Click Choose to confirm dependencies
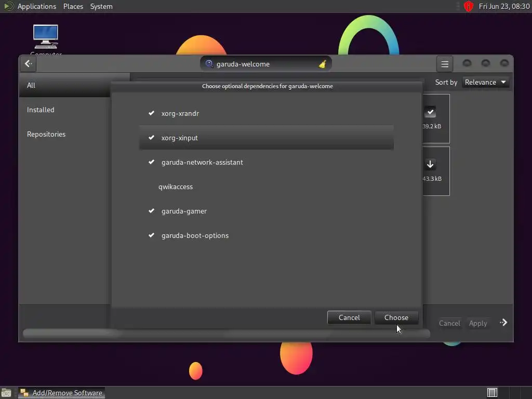Viewport: 532px width, 399px height. [x=396, y=317]
